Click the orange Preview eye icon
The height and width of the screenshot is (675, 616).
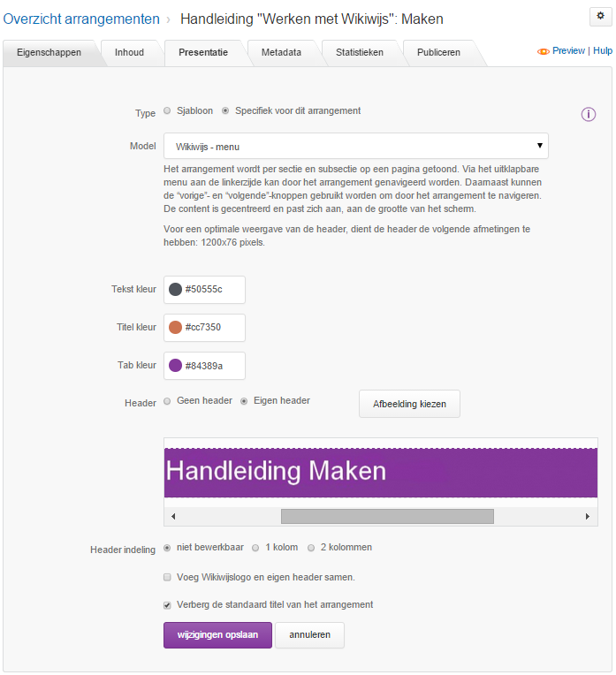544,52
